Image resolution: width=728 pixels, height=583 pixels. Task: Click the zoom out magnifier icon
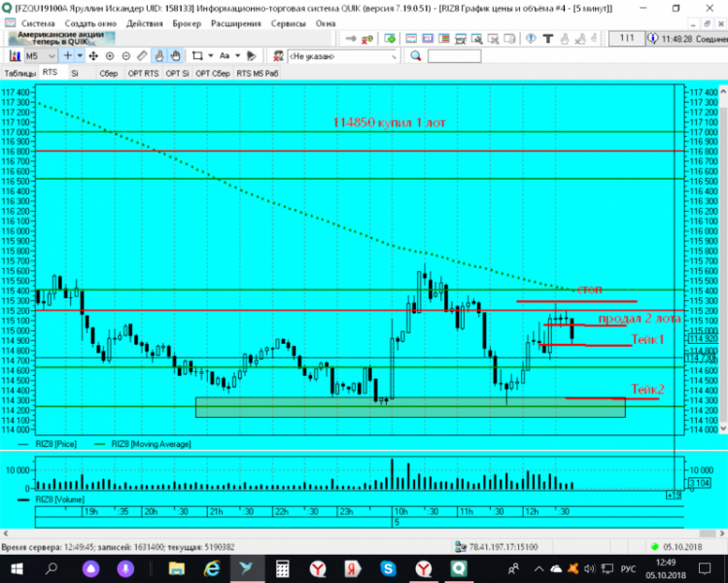(x=125, y=56)
